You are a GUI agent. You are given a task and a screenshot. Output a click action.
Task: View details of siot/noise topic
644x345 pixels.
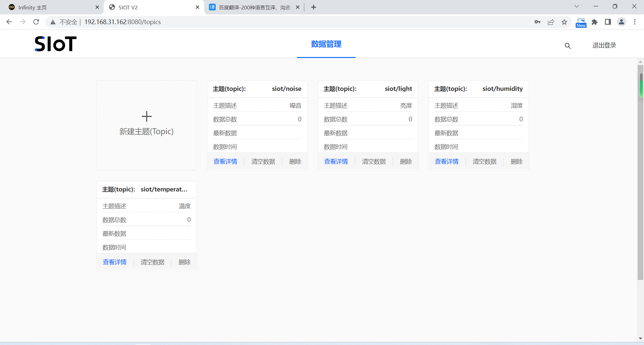pyautogui.click(x=225, y=162)
